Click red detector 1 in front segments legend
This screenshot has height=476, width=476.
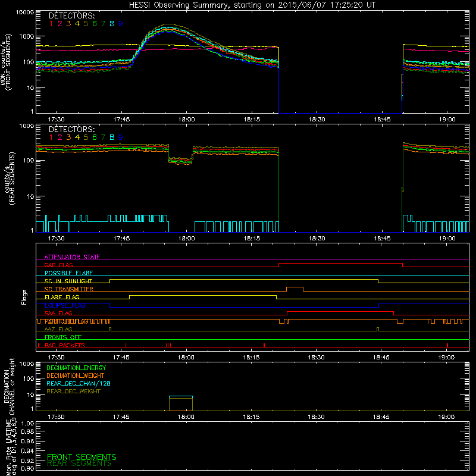pos(51,24)
